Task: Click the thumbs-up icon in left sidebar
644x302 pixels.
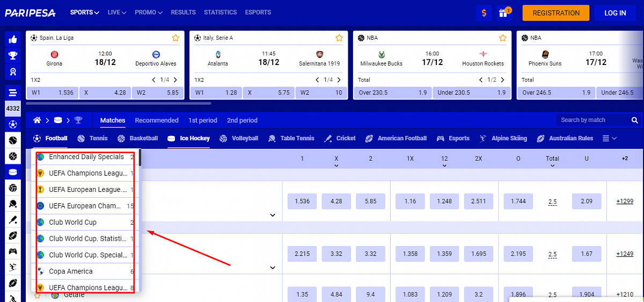Action: coord(13,39)
